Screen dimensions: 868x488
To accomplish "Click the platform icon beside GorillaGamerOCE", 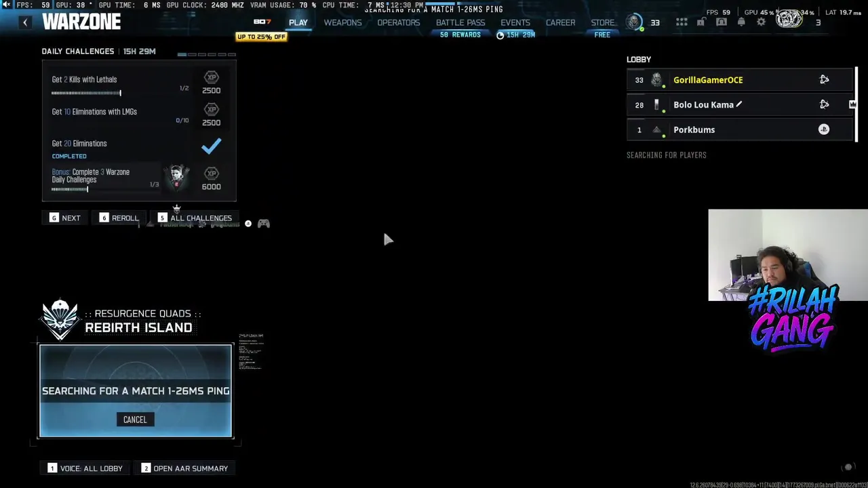I will coord(824,80).
